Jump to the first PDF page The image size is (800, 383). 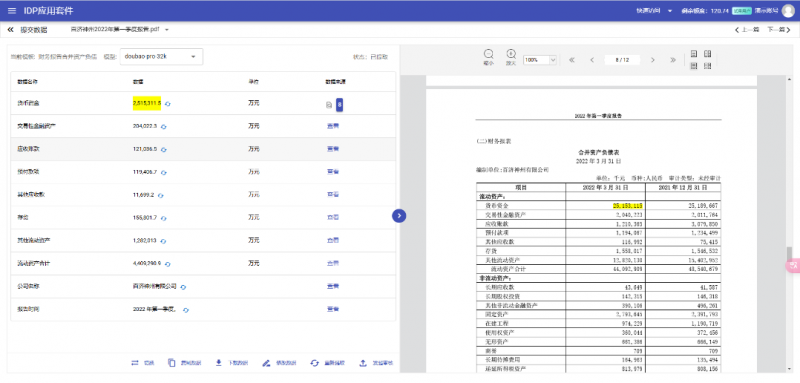pyautogui.click(x=572, y=60)
